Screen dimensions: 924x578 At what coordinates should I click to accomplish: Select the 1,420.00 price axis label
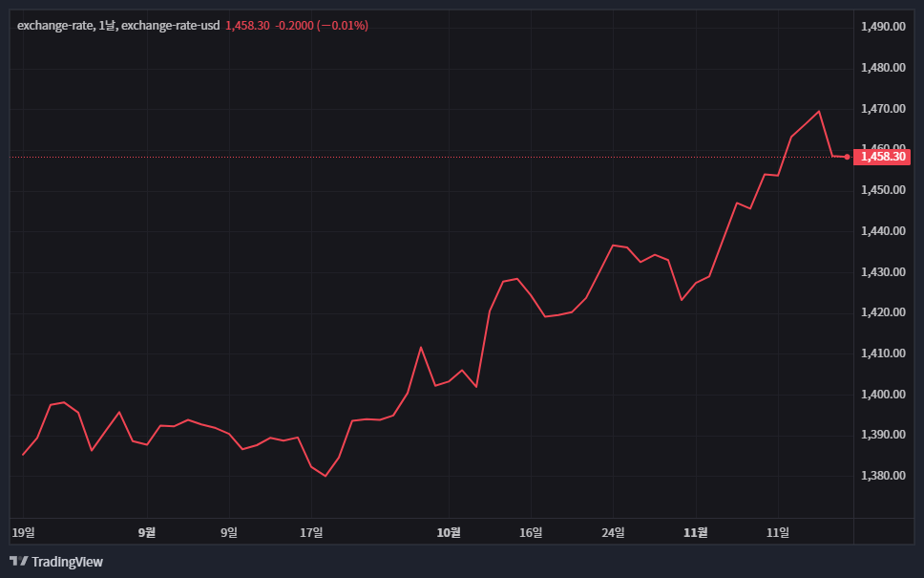point(882,312)
